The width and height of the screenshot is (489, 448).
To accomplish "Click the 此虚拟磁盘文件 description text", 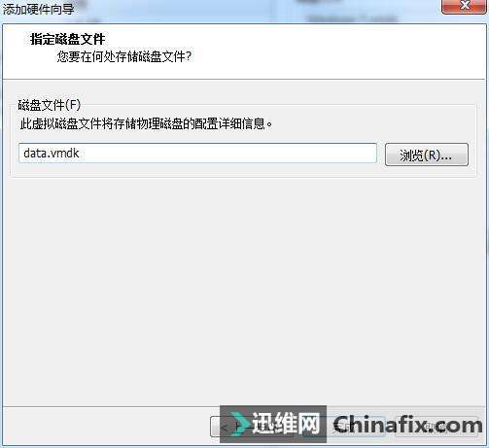I will (146, 123).
